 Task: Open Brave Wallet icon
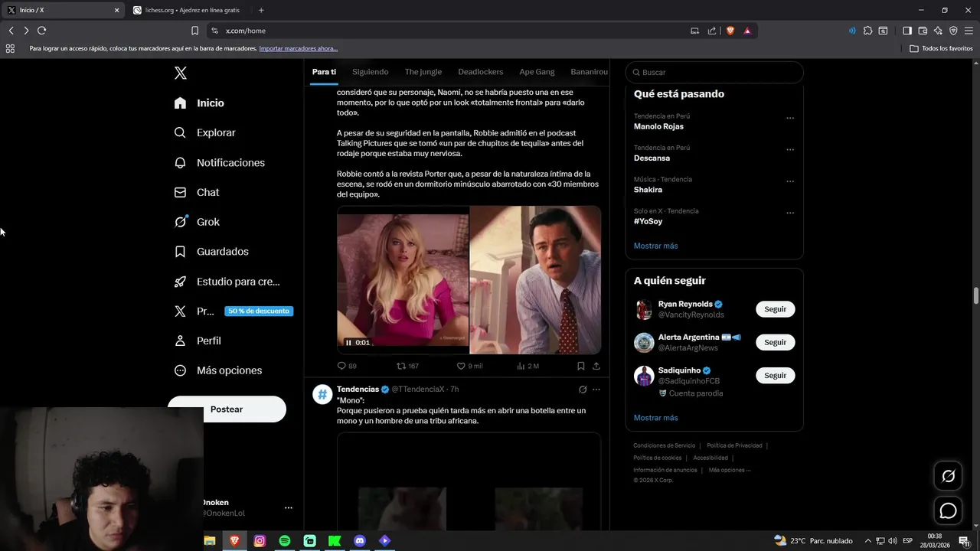point(923,31)
